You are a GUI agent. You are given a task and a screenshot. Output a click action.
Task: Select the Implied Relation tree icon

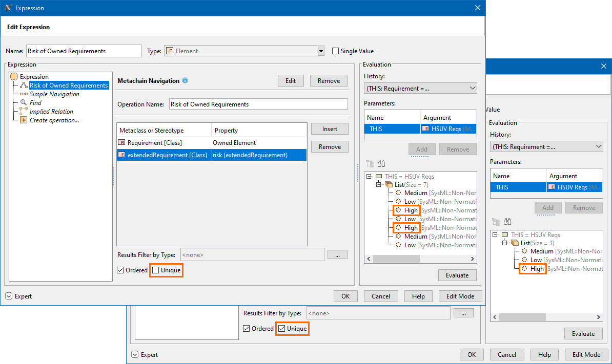pyautogui.click(x=24, y=112)
